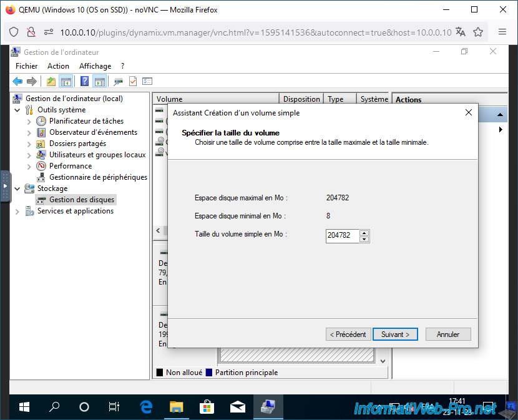Open Firefox translate page icon
This screenshot has height=420, width=518.
click(461, 32)
